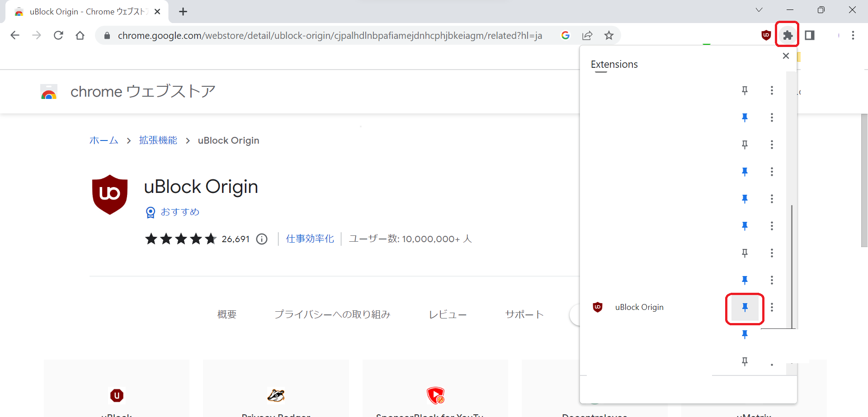Bookmark the page with the star icon

(609, 35)
